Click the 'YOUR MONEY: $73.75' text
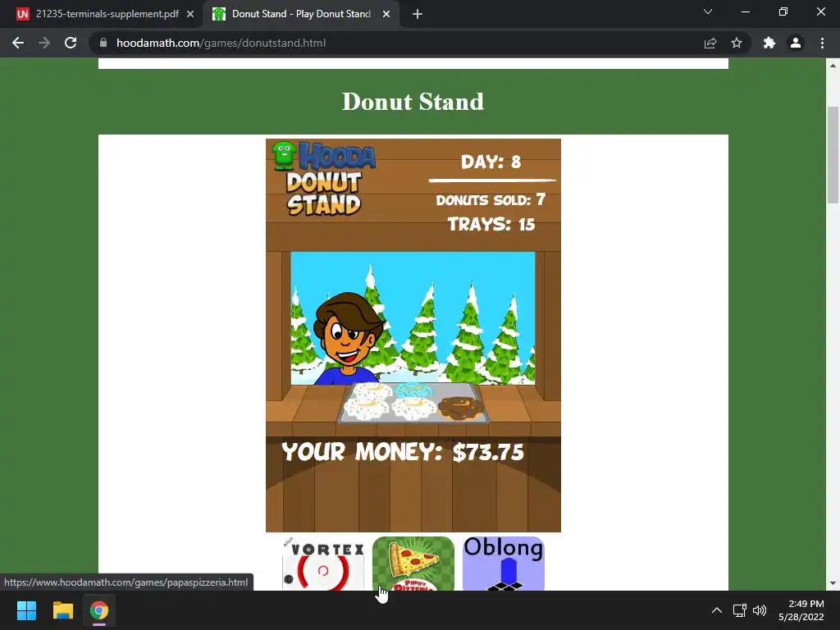 click(403, 452)
